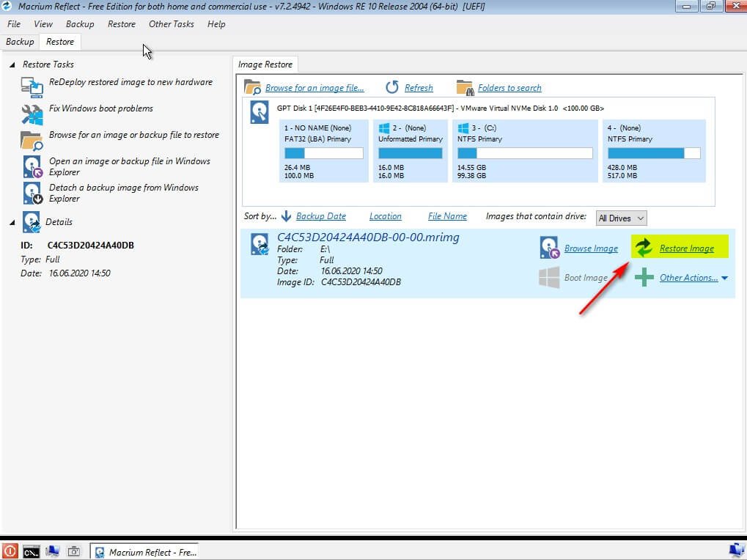Viewport: 747px width, 560px height.
Task: Select the GPT Disk 1 drive icon
Action: coord(260,112)
